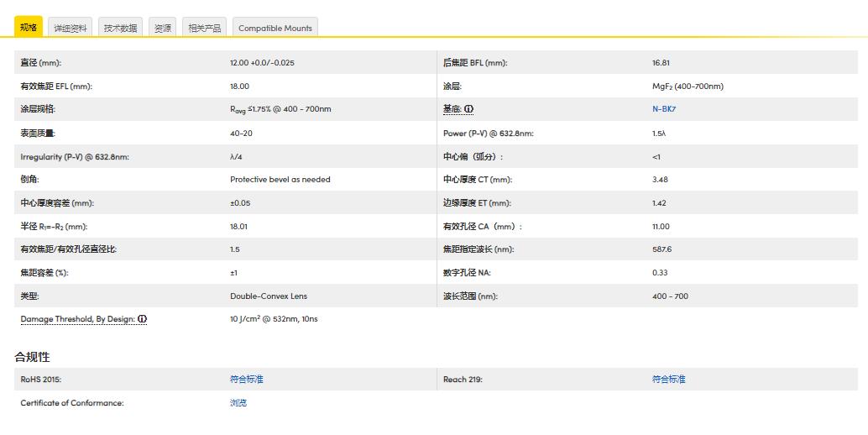Select the diameter value 12.00 +0.0/-0.025

[263, 62]
